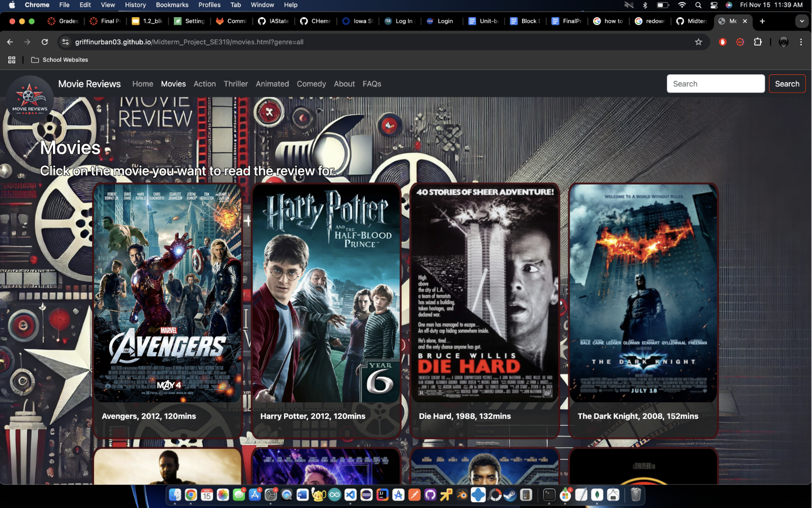The width and height of the screenshot is (812, 508).
Task: Open the FAQs page link
Action: coord(372,84)
